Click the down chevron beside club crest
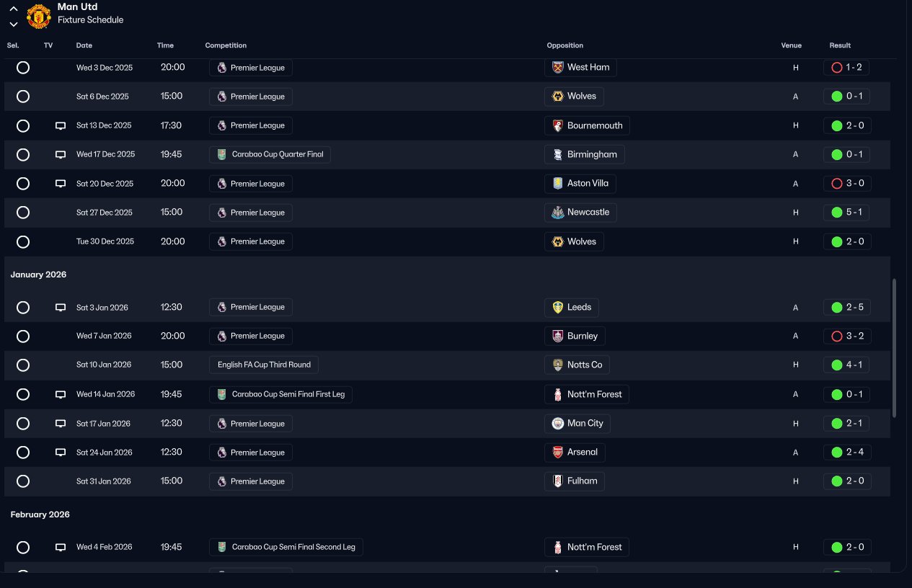 14,24
